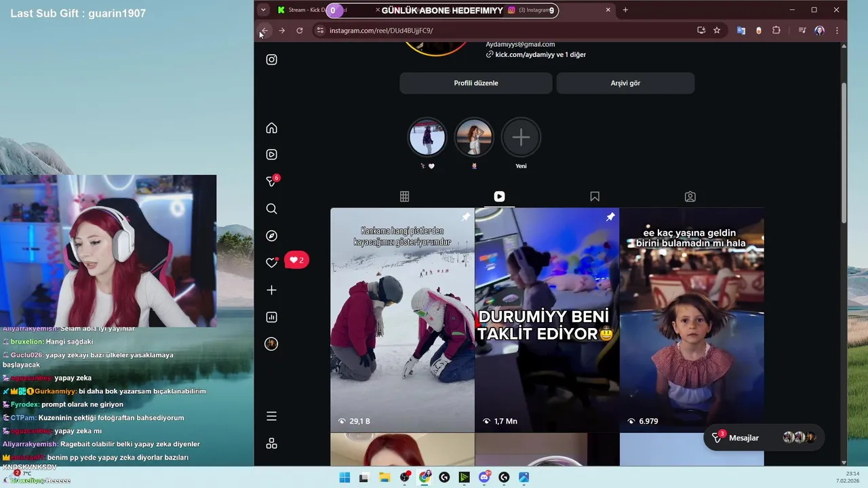Viewport: 868px width, 488px height.
Task: Open Task View in the taskbar
Action: pyautogui.click(x=363, y=477)
